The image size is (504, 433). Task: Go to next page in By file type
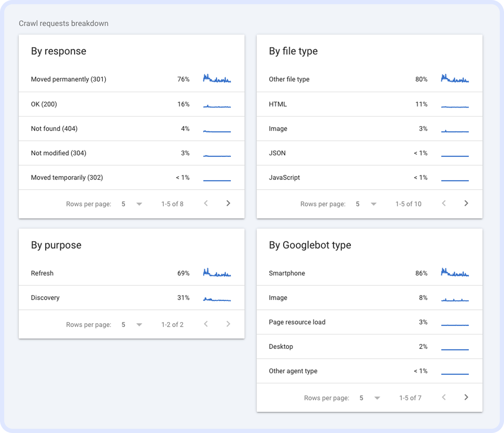coord(466,203)
